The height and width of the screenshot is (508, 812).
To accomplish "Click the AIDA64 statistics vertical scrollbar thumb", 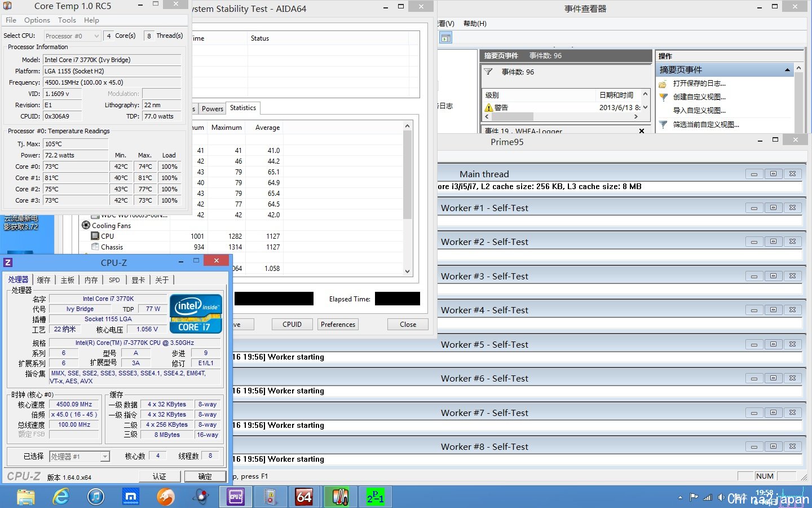I will pos(408,175).
